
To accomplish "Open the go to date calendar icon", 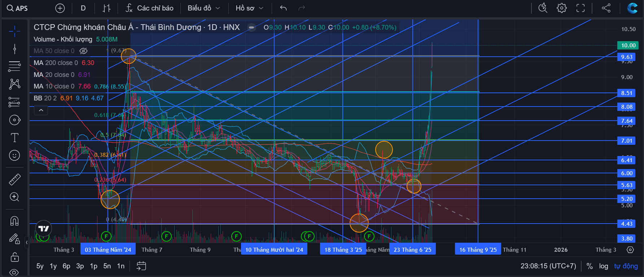I will 141,266.
